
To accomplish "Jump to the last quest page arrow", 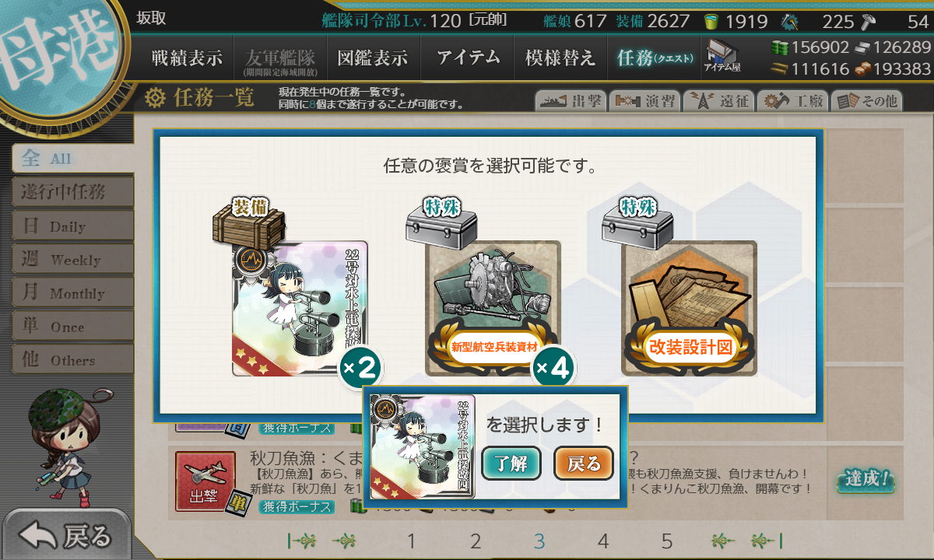I will pos(766,541).
